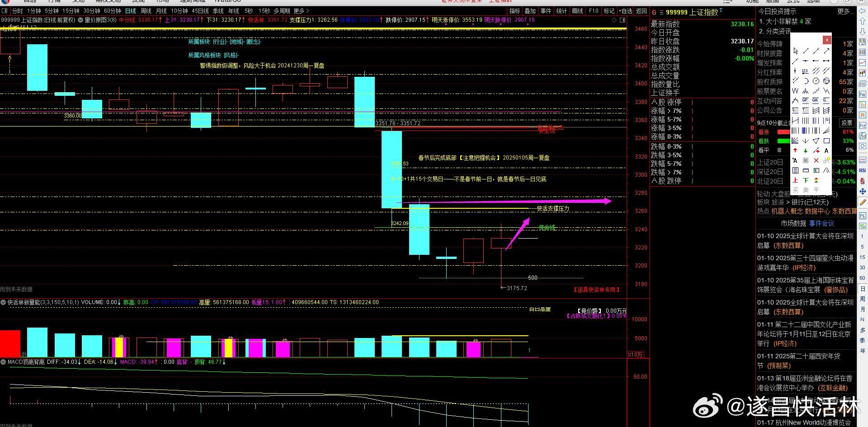Click the 返回 return button
This screenshot has height=427, width=868.
[x=641, y=11]
